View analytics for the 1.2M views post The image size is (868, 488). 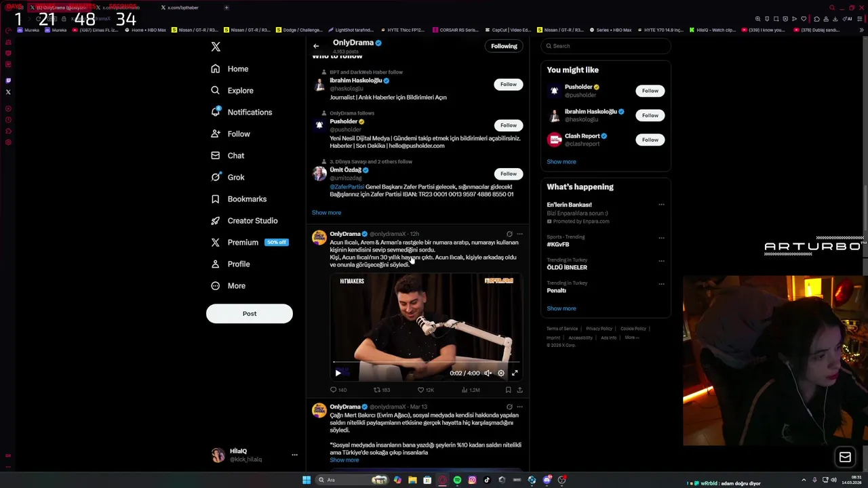(470, 390)
